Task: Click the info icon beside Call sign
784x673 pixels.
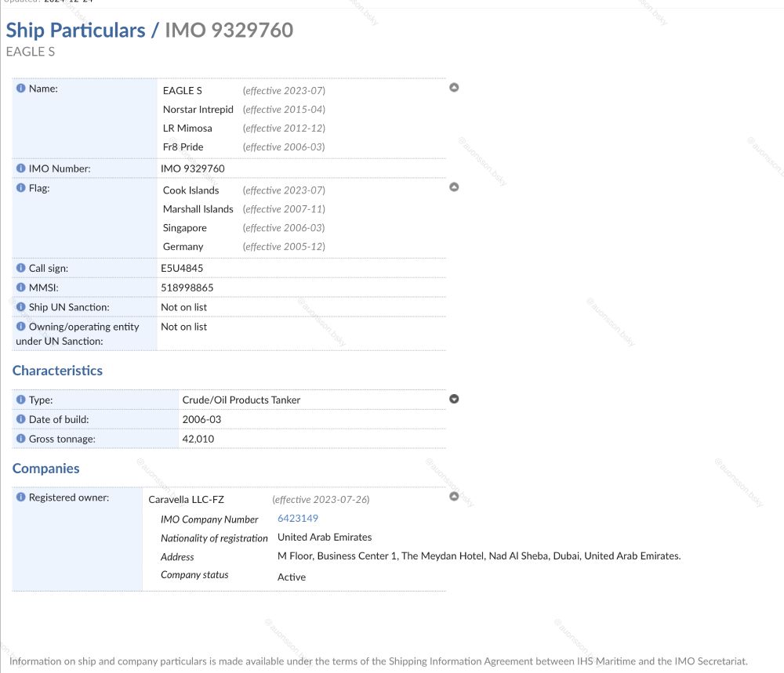Action: point(20,268)
